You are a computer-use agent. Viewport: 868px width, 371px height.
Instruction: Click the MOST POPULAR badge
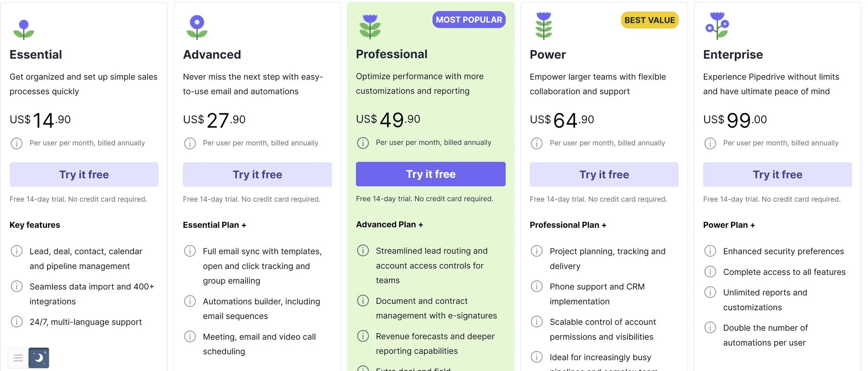click(x=469, y=20)
